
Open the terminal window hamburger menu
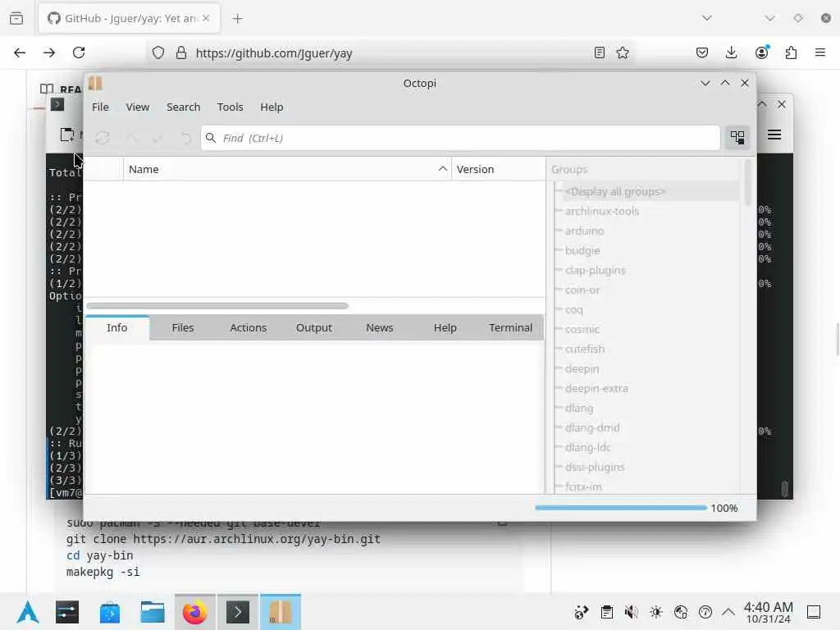tap(774, 135)
